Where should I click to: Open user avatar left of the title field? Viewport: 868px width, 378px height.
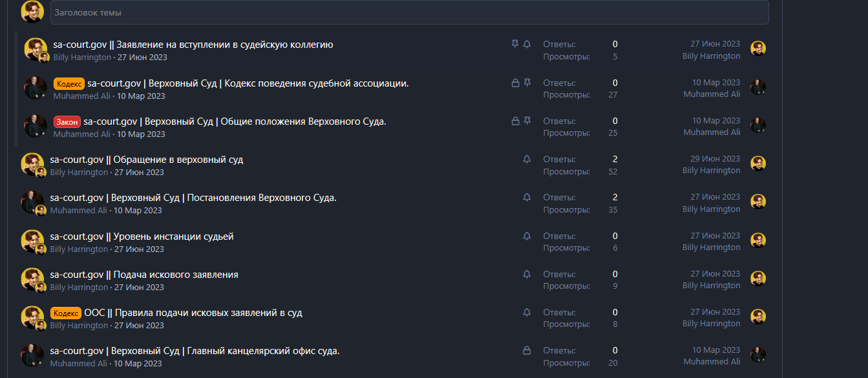tap(32, 12)
